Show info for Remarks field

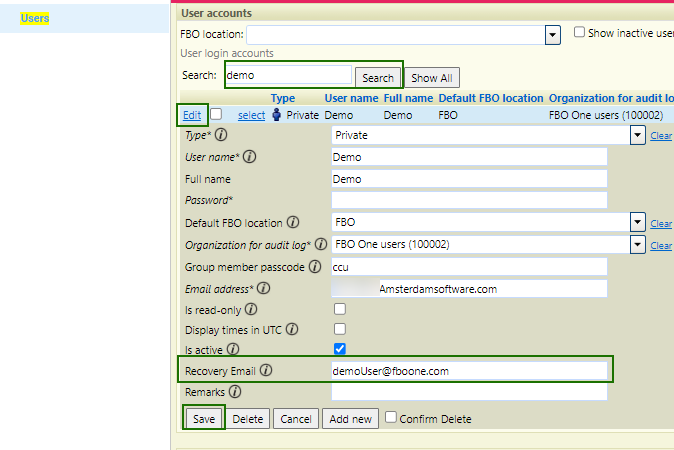click(x=235, y=392)
